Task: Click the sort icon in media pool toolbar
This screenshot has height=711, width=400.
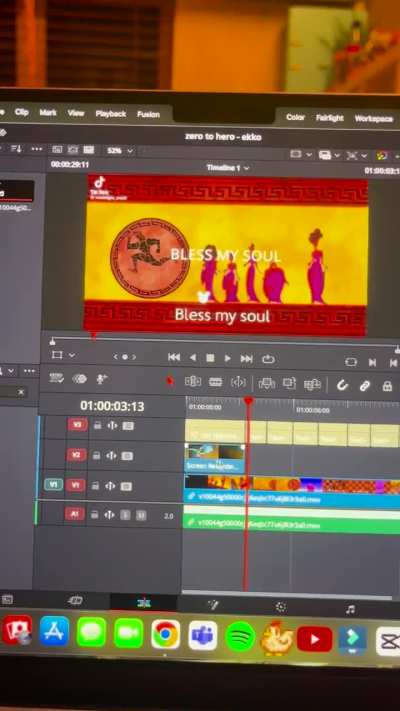Action: [16, 149]
